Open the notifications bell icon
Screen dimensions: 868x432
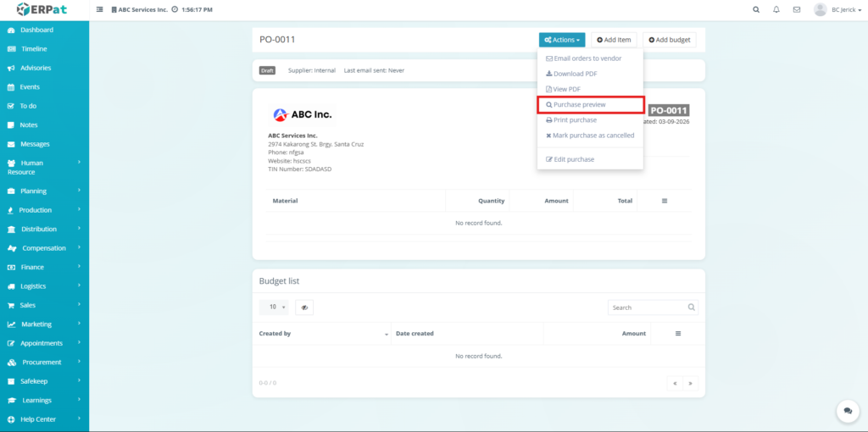776,9
